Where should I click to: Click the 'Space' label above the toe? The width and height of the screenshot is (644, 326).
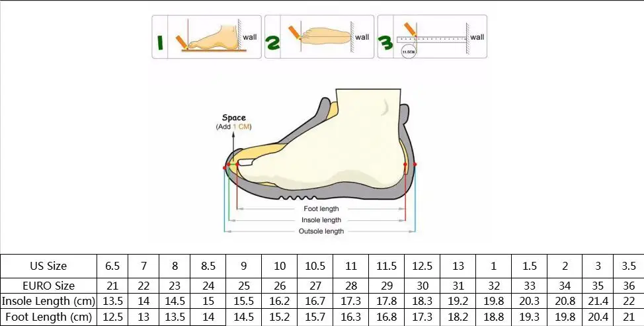tap(233, 118)
